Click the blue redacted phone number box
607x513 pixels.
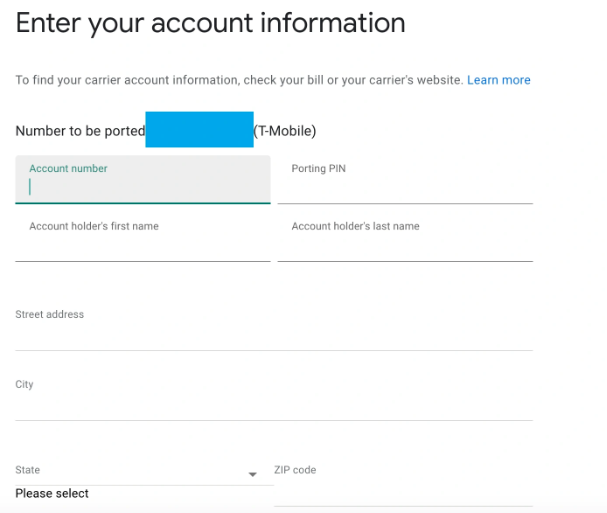[199, 130]
